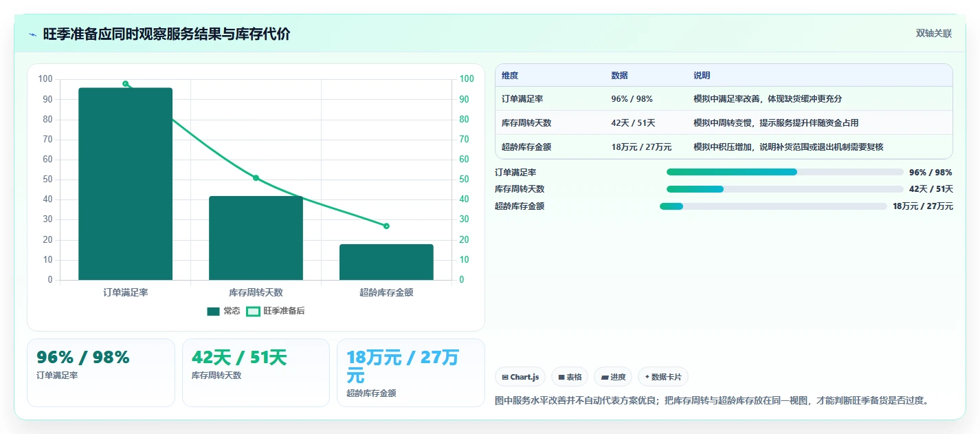Screen dimensions: 980x434
Task: Click line point at value 27
Action: point(386,226)
